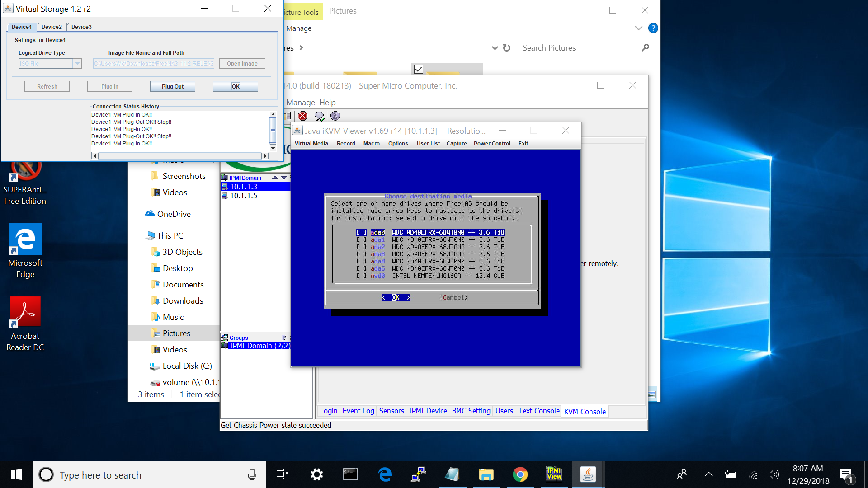Toggle the checkbox on the selected Pictures folder
This screenshot has height=488, width=868.
(419, 69)
